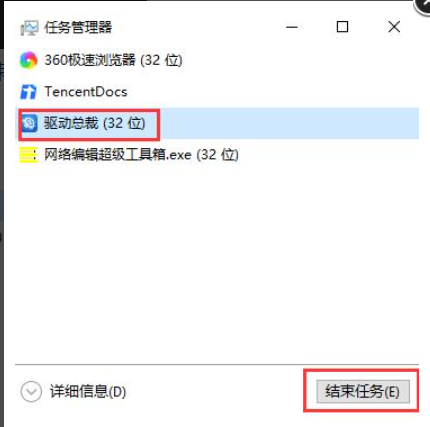430x427 pixels.
Task: Minimize the 任务管理器 window
Action: pos(292,27)
